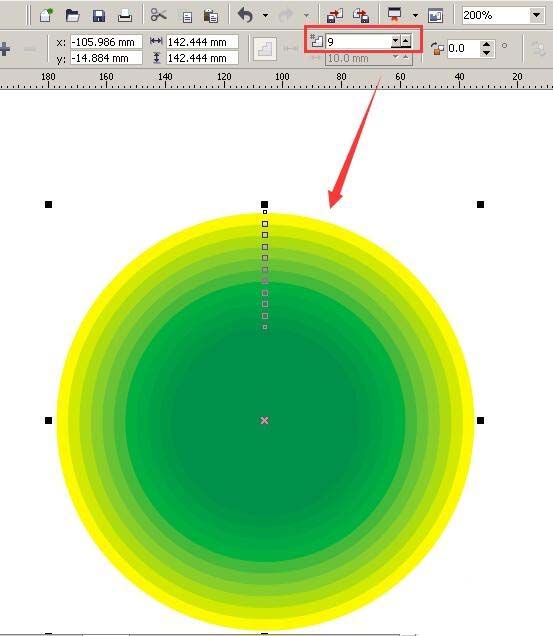Cut selection with the scissors icon

tap(158, 15)
